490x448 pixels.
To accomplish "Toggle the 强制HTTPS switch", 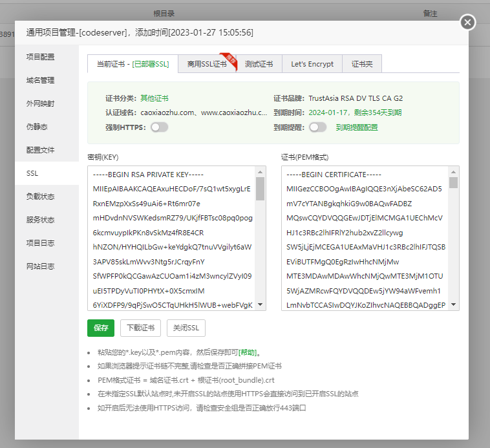I will click(159, 127).
